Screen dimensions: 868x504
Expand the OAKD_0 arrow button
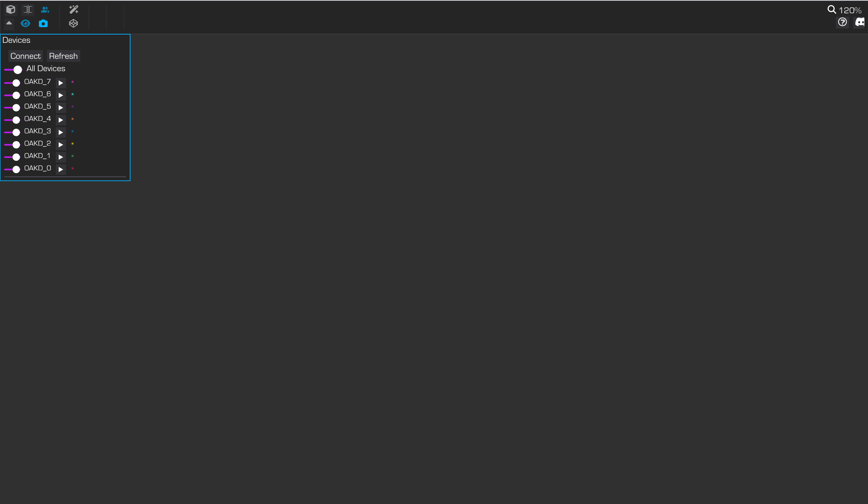(61, 169)
